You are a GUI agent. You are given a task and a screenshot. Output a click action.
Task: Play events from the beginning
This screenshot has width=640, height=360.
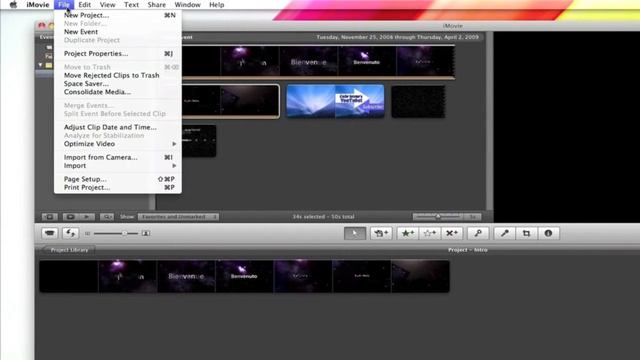tap(87, 217)
